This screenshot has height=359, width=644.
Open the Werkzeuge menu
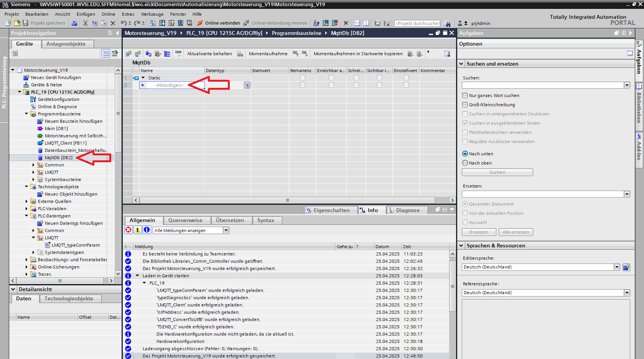(152, 14)
